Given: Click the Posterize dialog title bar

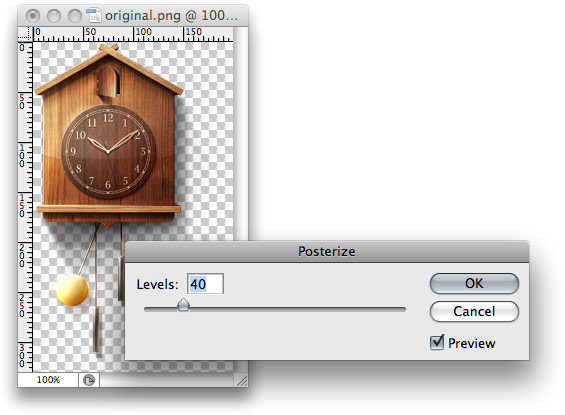Looking at the screenshot, I should coord(327,251).
